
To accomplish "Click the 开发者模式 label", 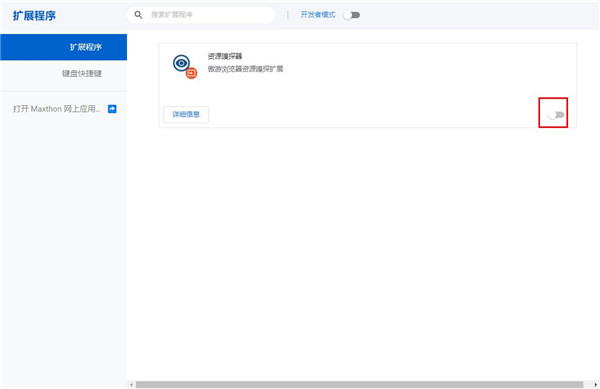I will tap(318, 15).
